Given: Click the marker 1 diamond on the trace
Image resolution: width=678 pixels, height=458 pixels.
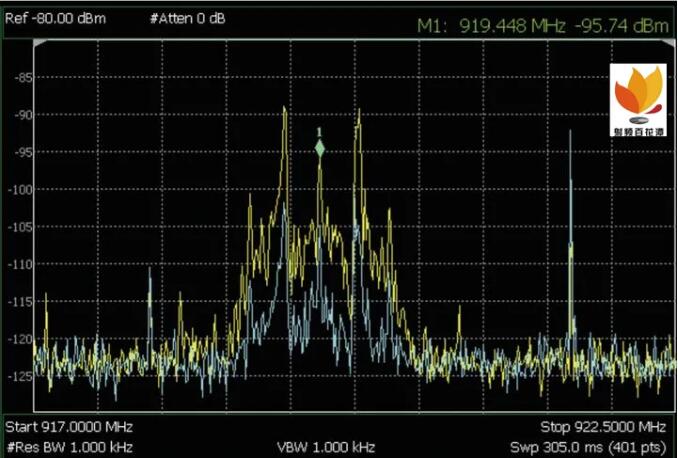Looking at the screenshot, I should [x=320, y=149].
